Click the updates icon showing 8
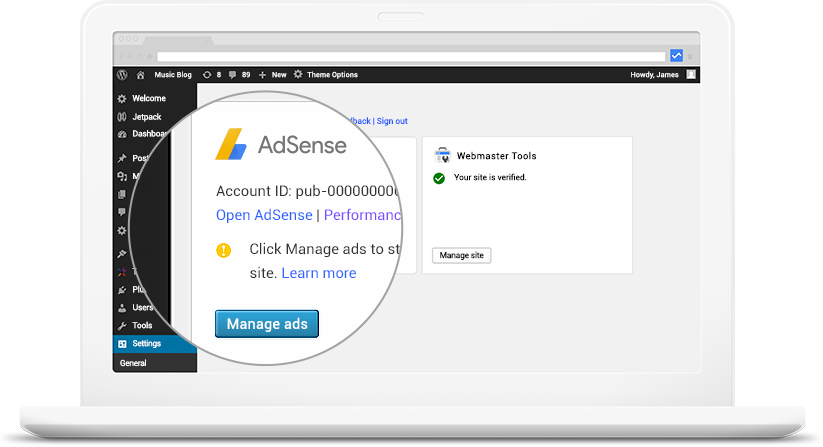This screenshot has height=447, width=823. coord(207,75)
